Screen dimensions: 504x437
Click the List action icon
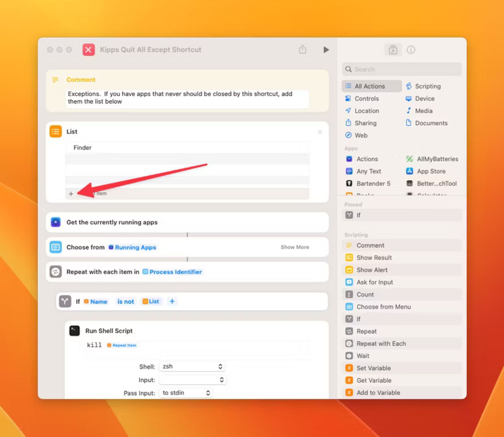[x=56, y=132]
